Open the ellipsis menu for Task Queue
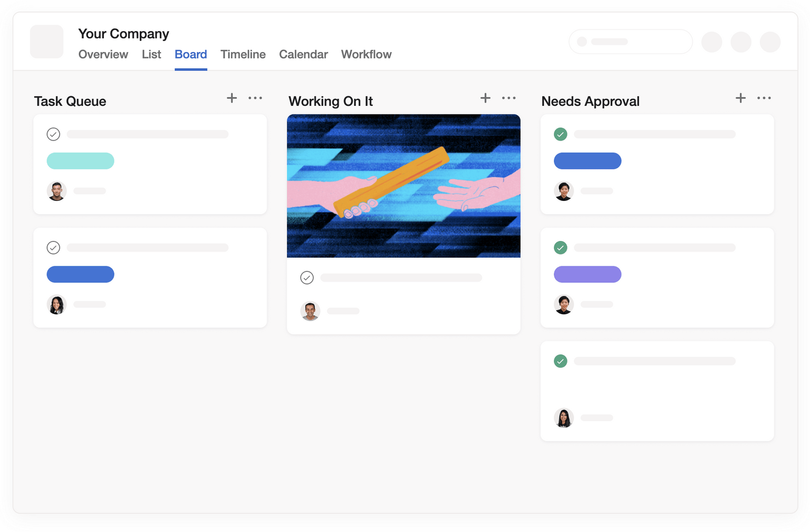This screenshot has width=810, height=532. (256, 98)
